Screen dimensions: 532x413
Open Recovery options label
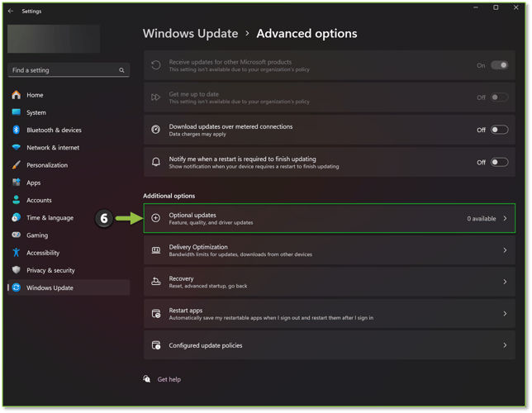181,278
